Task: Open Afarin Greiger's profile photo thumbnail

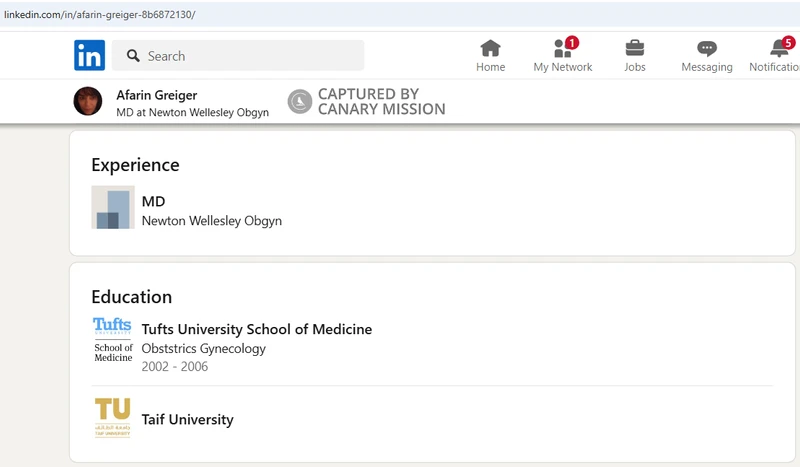Action: pyautogui.click(x=88, y=101)
